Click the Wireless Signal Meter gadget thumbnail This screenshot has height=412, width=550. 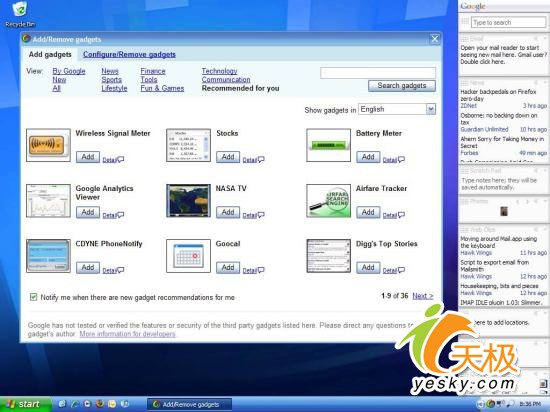(x=48, y=145)
